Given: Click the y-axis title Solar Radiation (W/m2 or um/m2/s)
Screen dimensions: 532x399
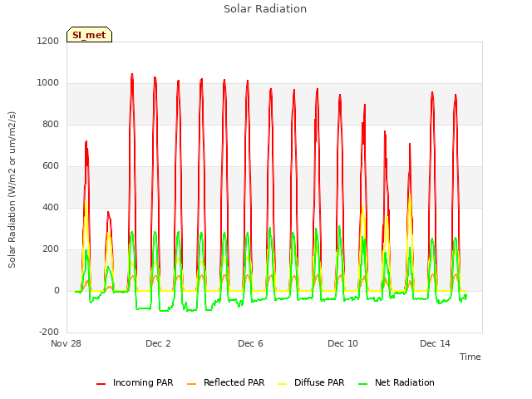Looking at the screenshot, I should tap(12, 190).
